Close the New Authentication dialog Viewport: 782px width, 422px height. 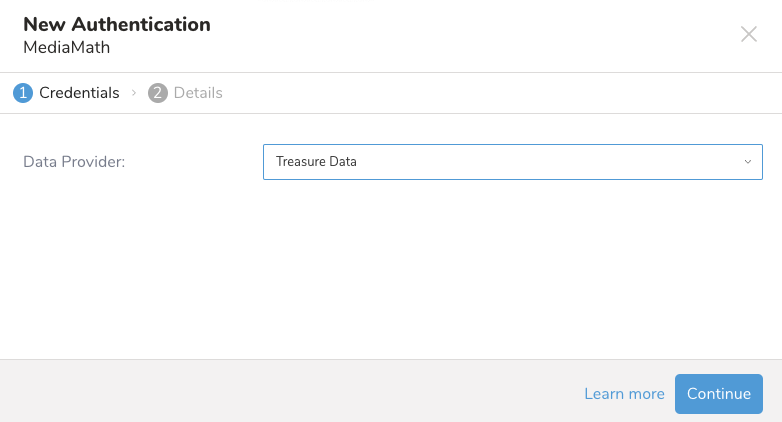[x=748, y=34]
